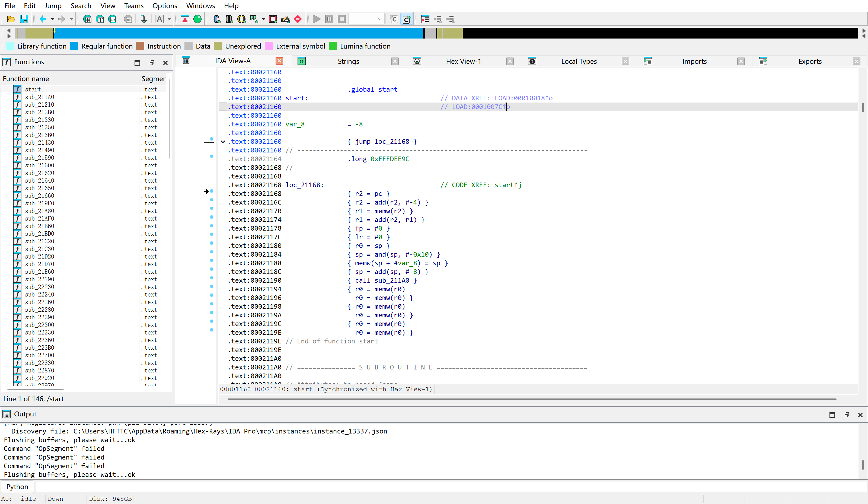Select function sub_21590 in Functions list
Screen dimensions: 868x504
pos(40,158)
